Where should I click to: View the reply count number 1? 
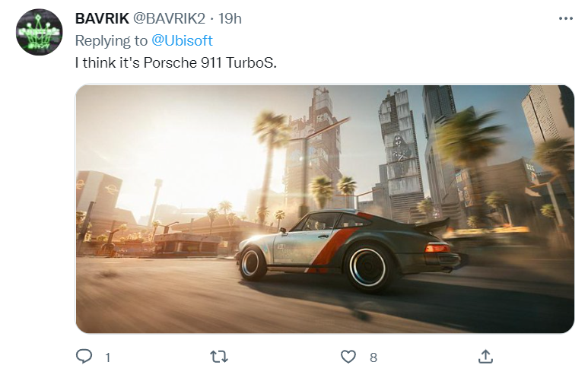[107, 357]
